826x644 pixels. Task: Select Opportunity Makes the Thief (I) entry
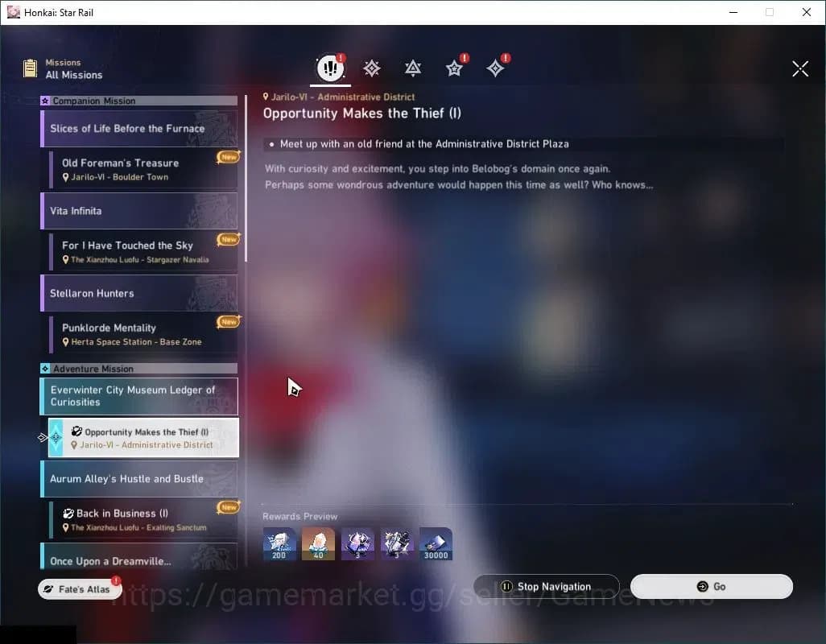click(143, 438)
